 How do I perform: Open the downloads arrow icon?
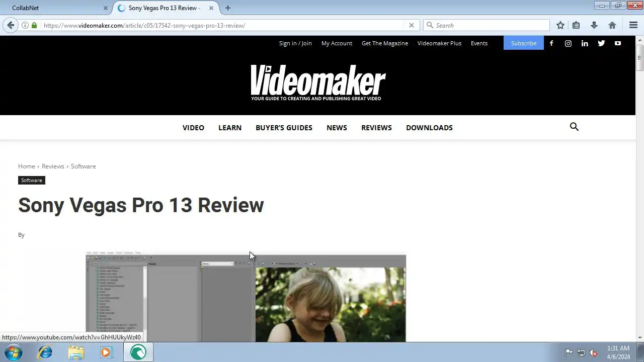(594, 25)
